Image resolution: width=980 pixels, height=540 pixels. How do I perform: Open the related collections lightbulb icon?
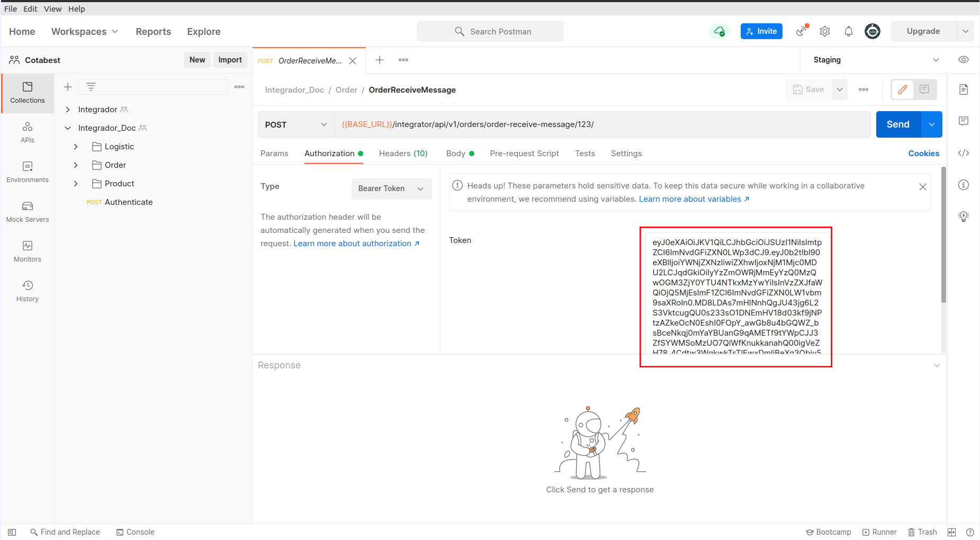tap(964, 217)
